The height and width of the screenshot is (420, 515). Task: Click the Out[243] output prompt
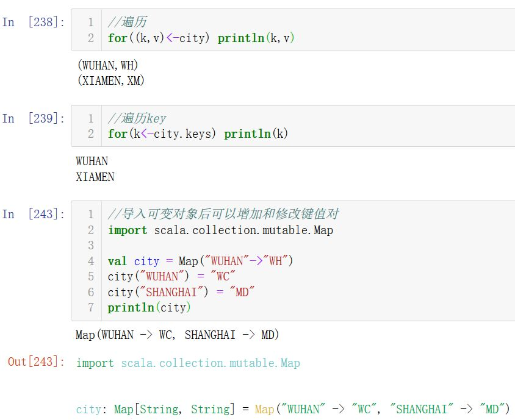pyautogui.click(x=35, y=361)
